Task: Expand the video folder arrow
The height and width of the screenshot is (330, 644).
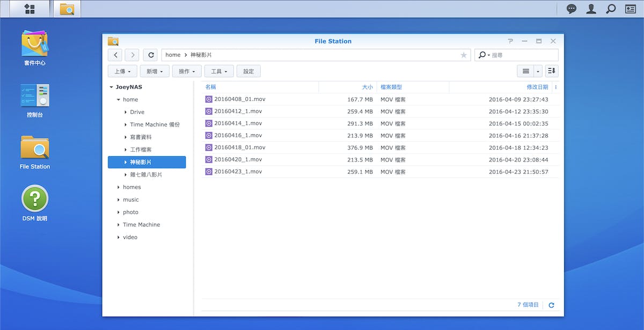Action: click(118, 237)
